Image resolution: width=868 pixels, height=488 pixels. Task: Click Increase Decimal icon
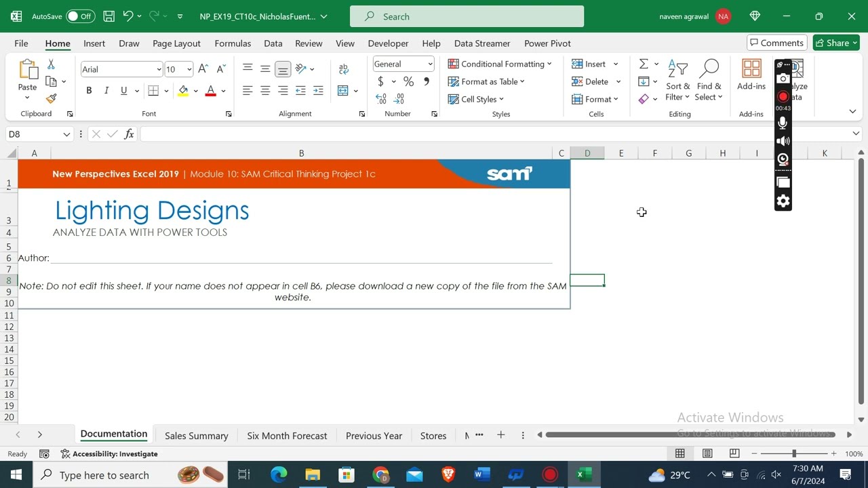381,99
